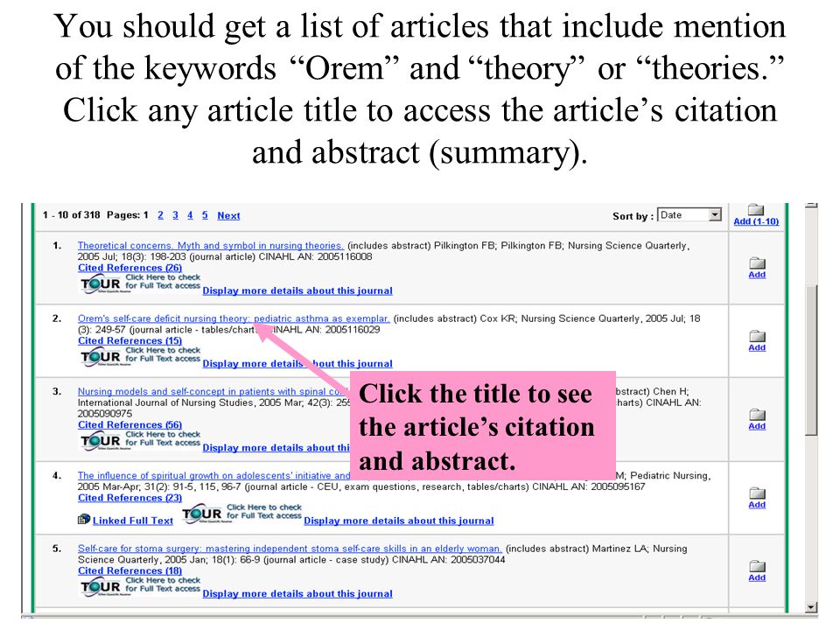
Task: Click the Next page link
Action: coord(228,215)
